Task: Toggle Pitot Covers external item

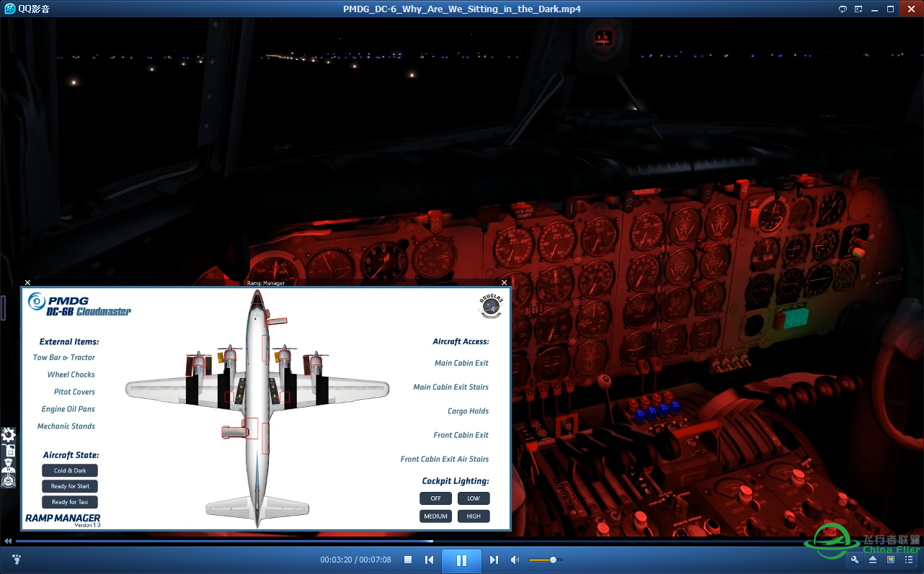Action: click(x=74, y=392)
